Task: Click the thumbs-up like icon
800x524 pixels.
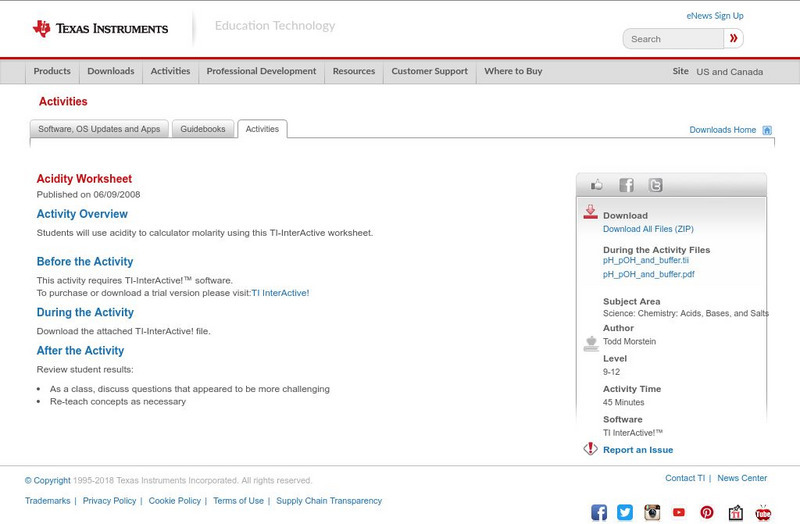Action: [x=596, y=185]
